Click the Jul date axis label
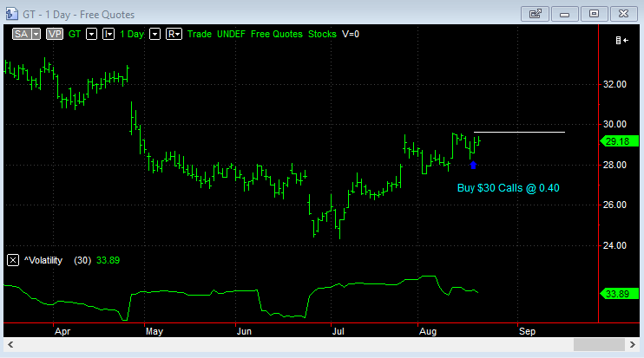644x358 pixels. click(x=338, y=331)
